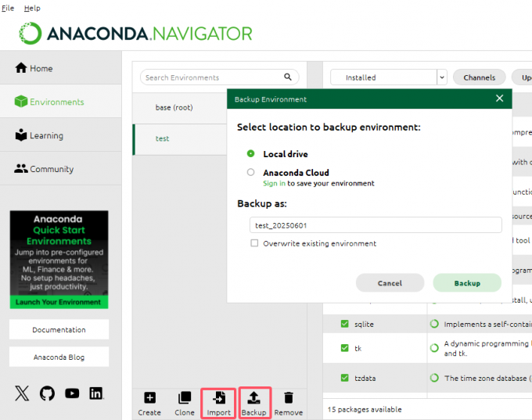Select the Anaconda Cloud radio option

[250, 172]
